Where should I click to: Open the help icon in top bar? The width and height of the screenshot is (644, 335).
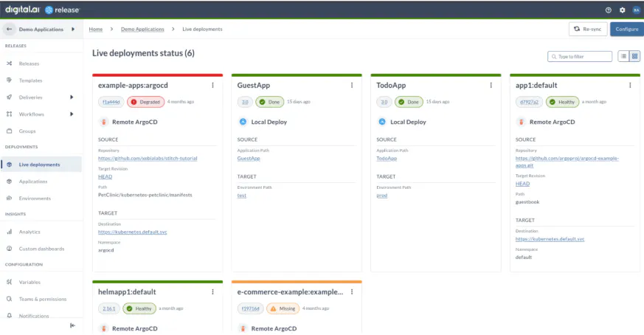[609, 10]
